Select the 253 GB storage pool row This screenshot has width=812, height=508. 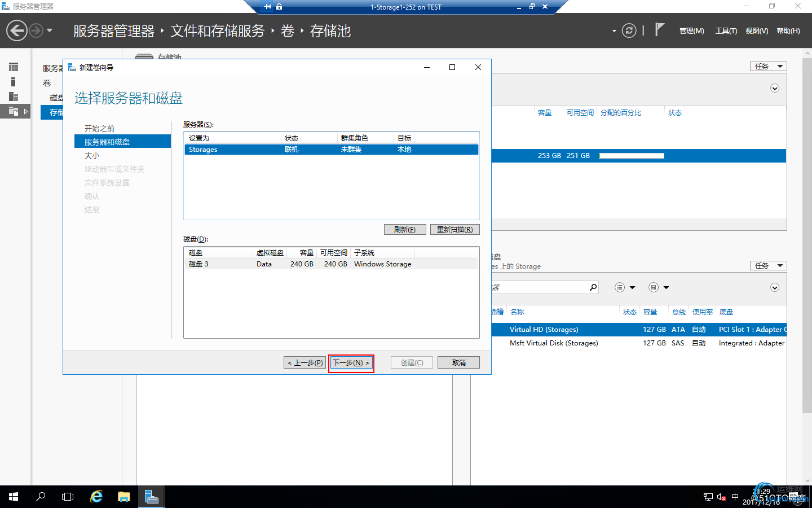click(x=639, y=156)
